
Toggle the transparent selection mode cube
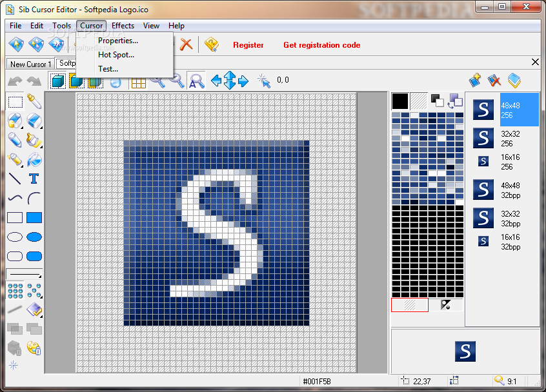(x=77, y=81)
